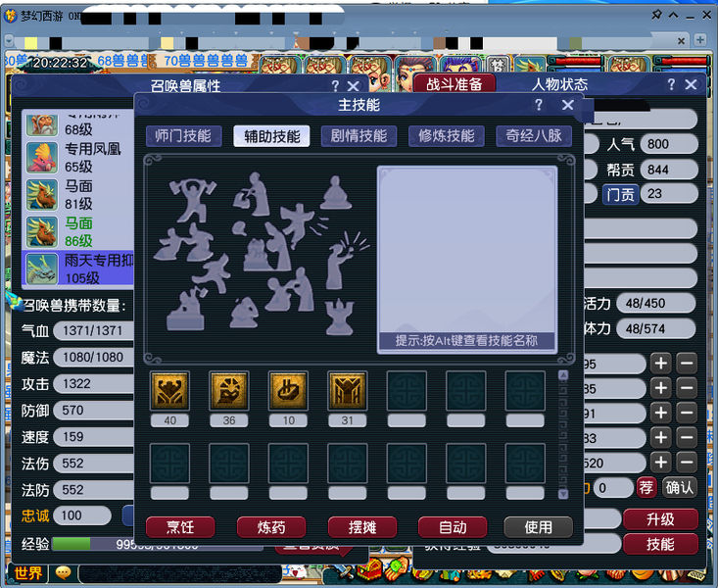Image resolution: width=718 pixels, height=588 pixels.
Task: Select the meditating figure silhouette
Action: tap(336, 193)
